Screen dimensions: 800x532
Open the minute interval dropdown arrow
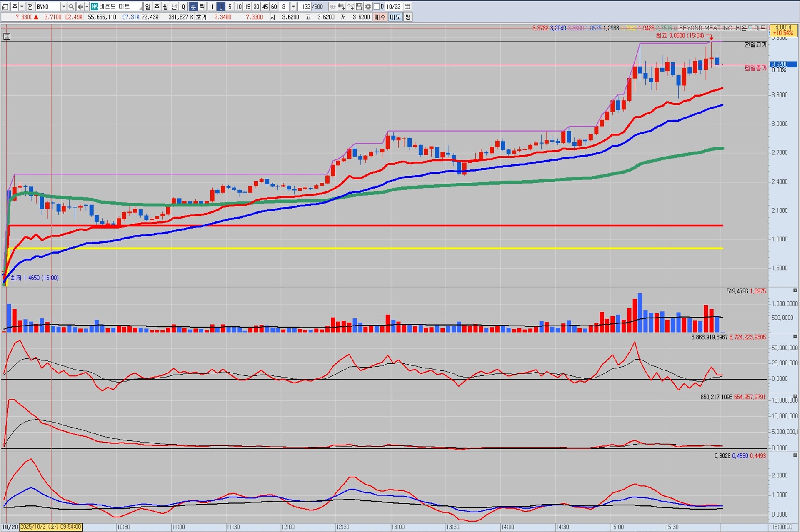(293, 7)
